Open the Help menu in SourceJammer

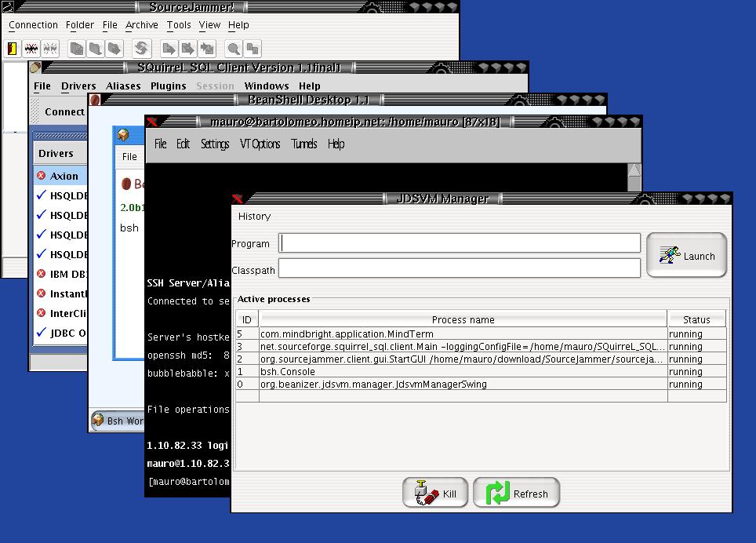[238, 25]
